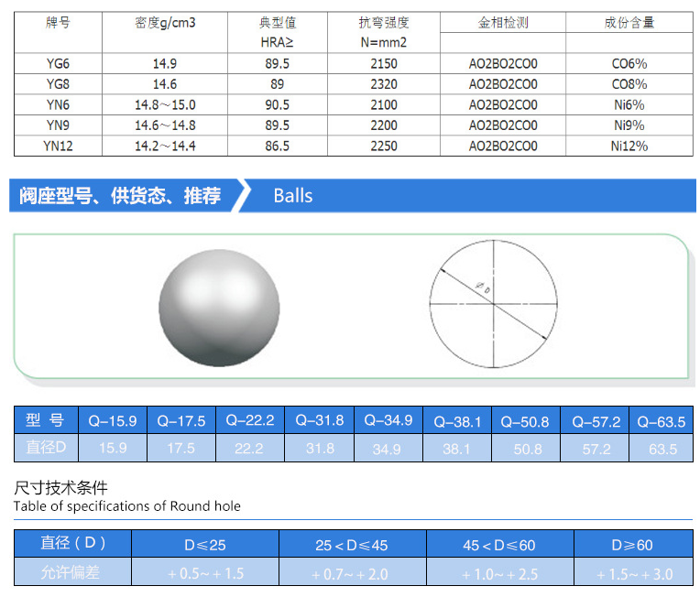Image resolution: width=700 pixels, height=597 pixels.
Task: Click the blue 阀座型号、供货态、推荐 banner
Action: pyautogui.click(x=121, y=196)
